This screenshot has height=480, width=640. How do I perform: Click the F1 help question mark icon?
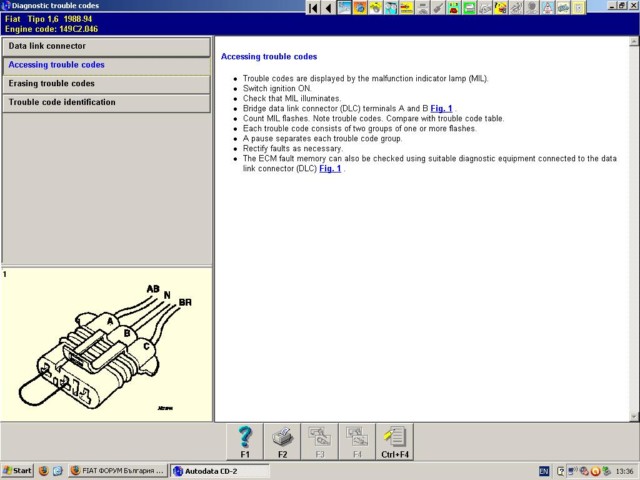point(246,438)
